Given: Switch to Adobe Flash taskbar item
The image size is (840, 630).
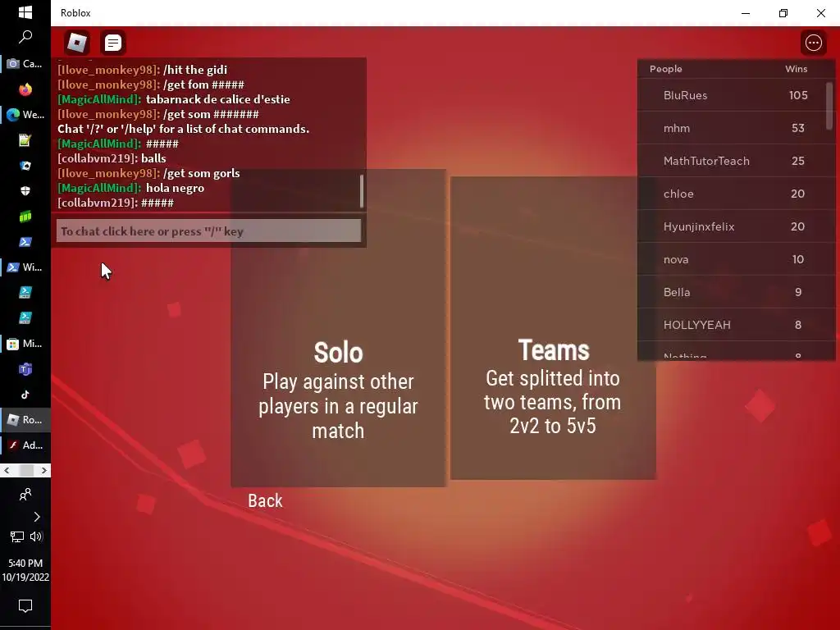Looking at the screenshot, I should pyautogui.click(x=25, y=445).
